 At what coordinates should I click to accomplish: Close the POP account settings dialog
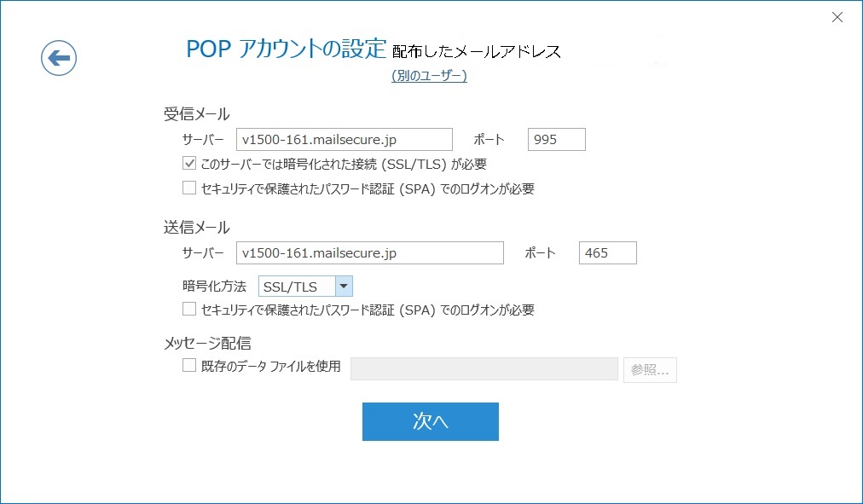(x=837, y=17)
